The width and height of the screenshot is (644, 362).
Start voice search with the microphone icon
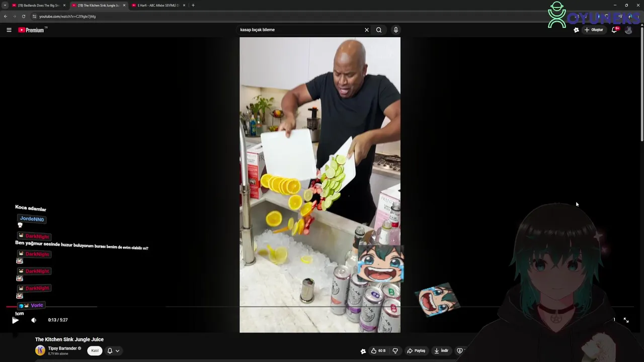point(396,30)
